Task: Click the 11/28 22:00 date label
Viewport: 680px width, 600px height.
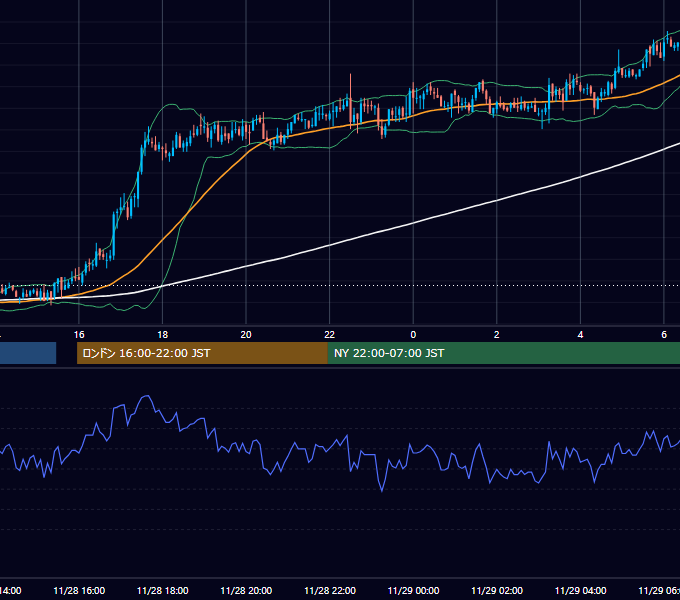Action: [x=330, y=590]
